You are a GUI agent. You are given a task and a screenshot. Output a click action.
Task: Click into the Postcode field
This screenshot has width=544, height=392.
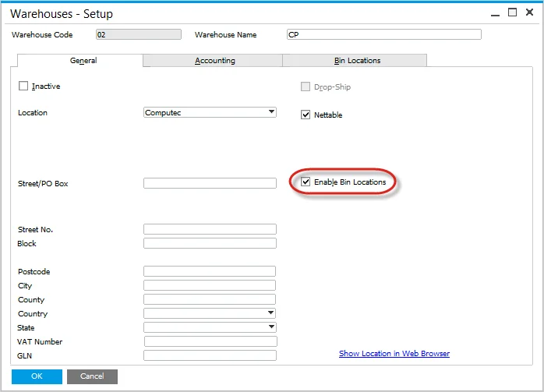click(210, 271)
